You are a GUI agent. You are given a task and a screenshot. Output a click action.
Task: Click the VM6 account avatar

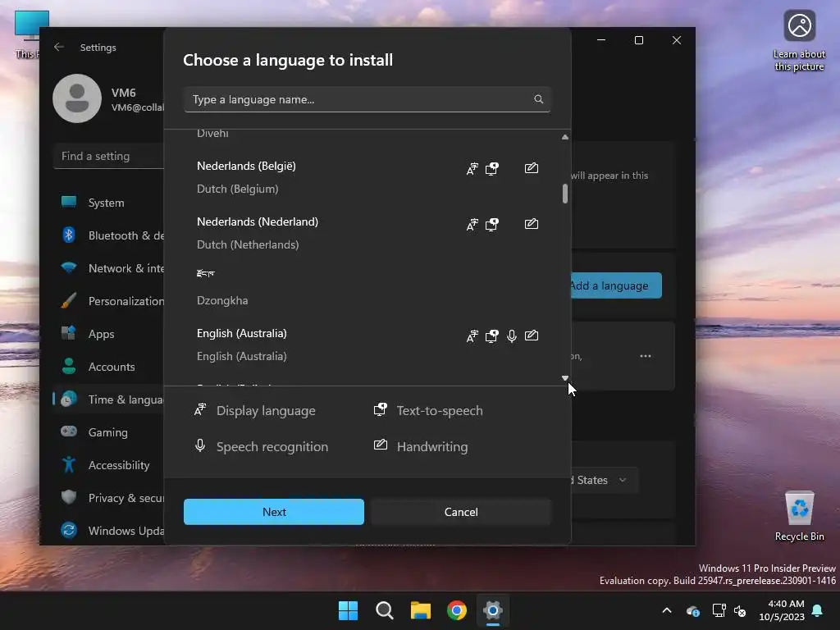[77, 98]
